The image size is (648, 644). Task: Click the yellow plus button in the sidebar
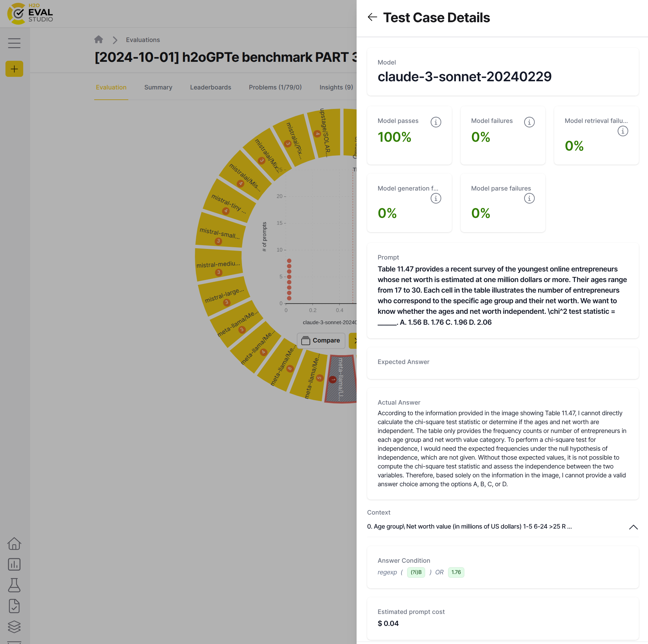point(14,69)
